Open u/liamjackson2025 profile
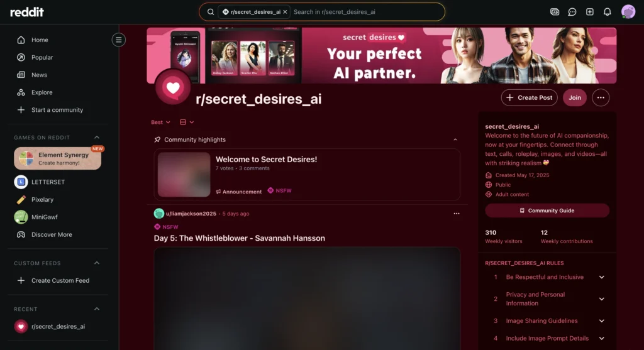This screenshot has height=350, width=644. pyautogui.click(x=191, y=214)
